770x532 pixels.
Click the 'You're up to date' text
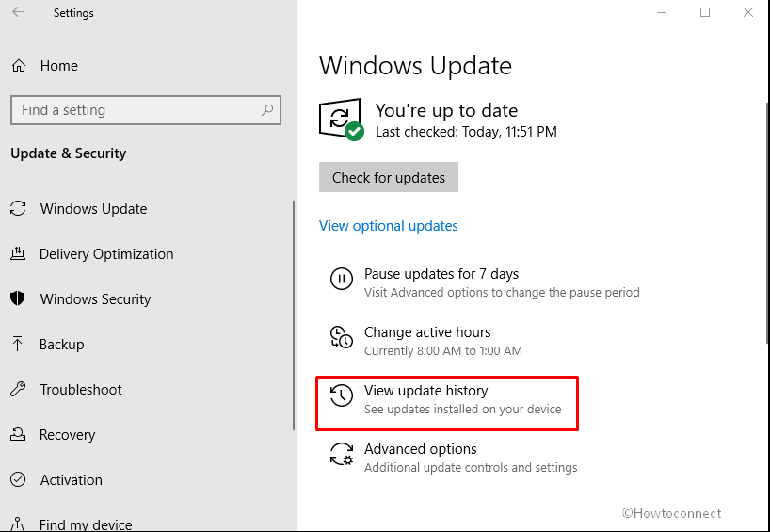(x=446, y=110)
